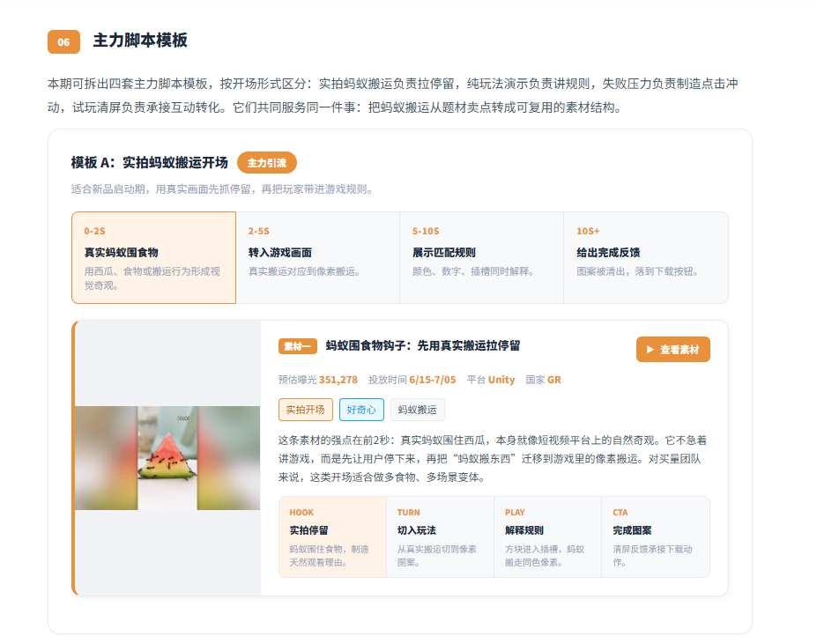Select the 5-10S 展示匹配规则 step

pos(481,257)
